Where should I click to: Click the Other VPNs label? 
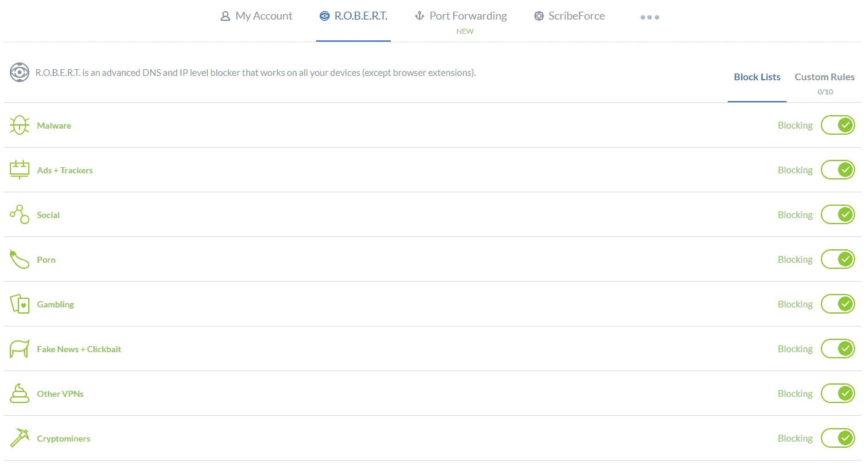(x=60, y=394)
